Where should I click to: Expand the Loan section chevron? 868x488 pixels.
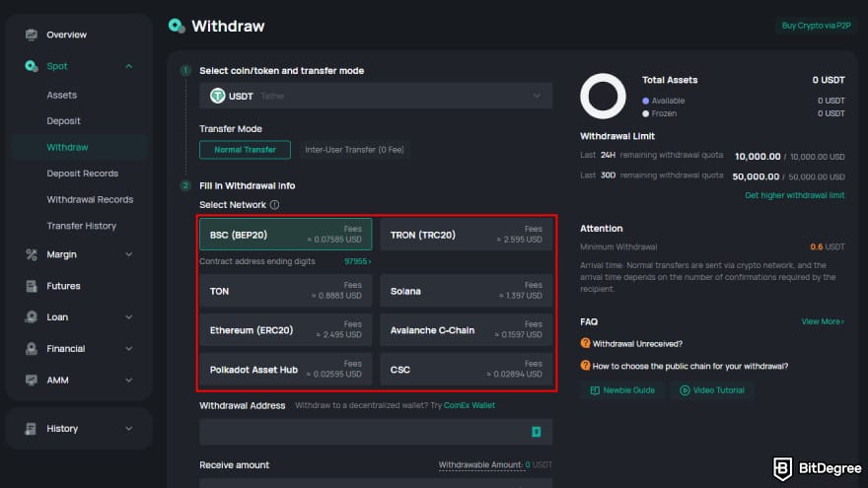(x=129, y=317)
